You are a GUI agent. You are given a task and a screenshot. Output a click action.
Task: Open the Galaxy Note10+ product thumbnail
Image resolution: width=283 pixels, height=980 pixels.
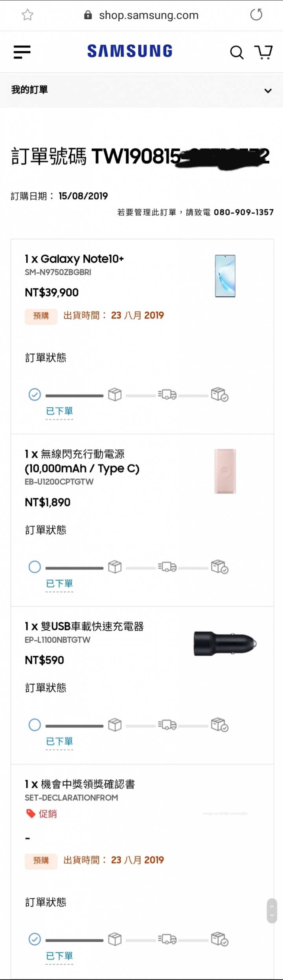point(225,276)
